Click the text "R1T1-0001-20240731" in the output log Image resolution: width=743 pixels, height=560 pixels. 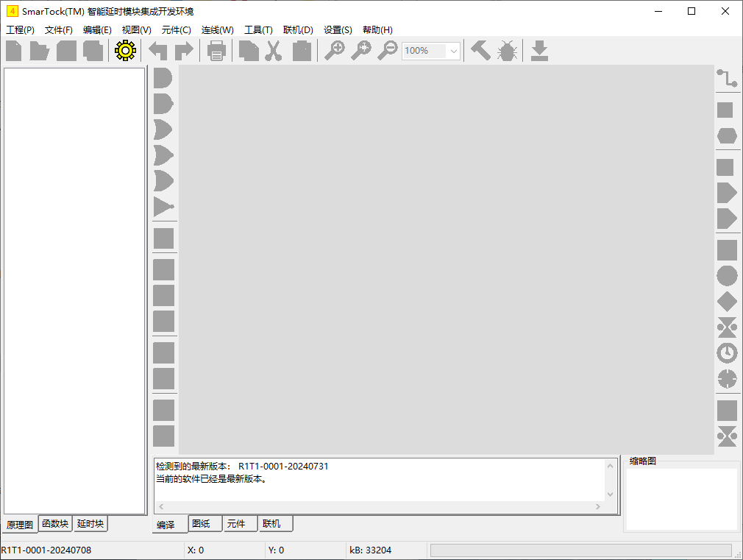(x=283, y=466)
